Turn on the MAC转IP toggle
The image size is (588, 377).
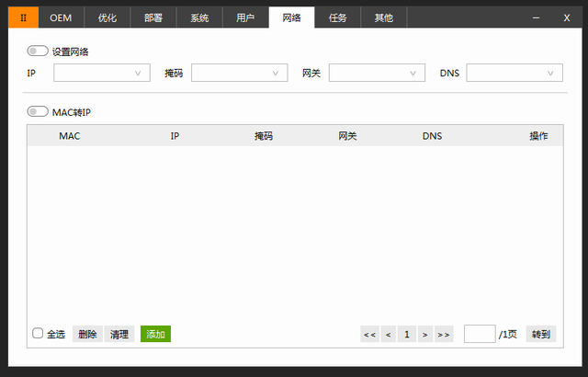click(38, 111)
